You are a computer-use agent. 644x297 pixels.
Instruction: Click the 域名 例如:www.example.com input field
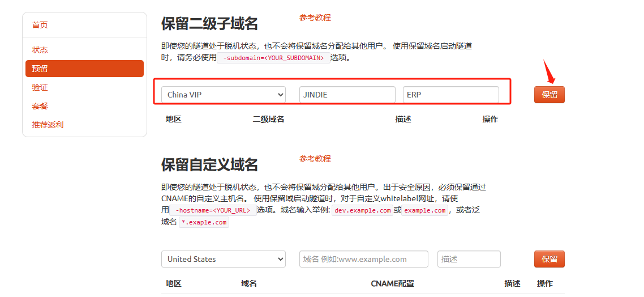(x=364, y=259)
